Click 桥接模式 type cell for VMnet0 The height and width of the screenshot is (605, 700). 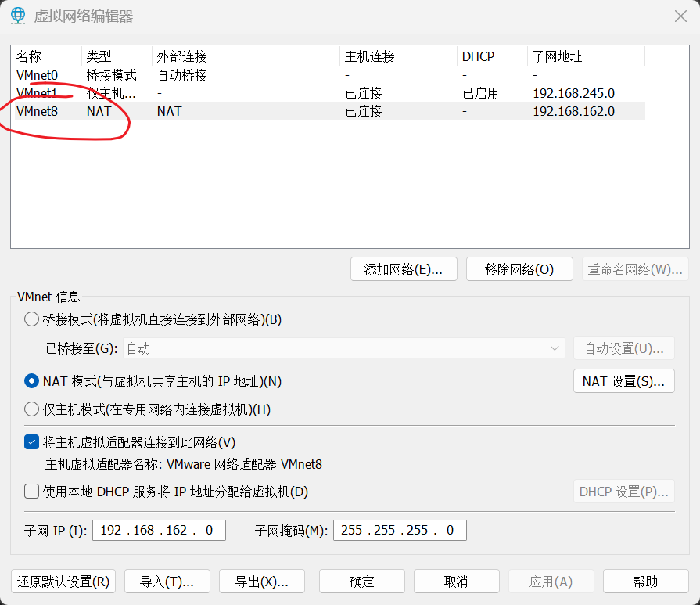[x=112, y=75]
